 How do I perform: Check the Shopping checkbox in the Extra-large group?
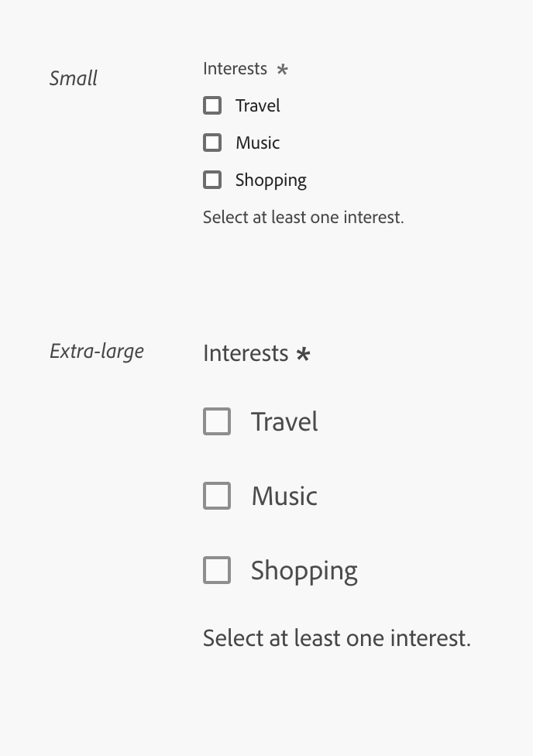pos(217,570)
